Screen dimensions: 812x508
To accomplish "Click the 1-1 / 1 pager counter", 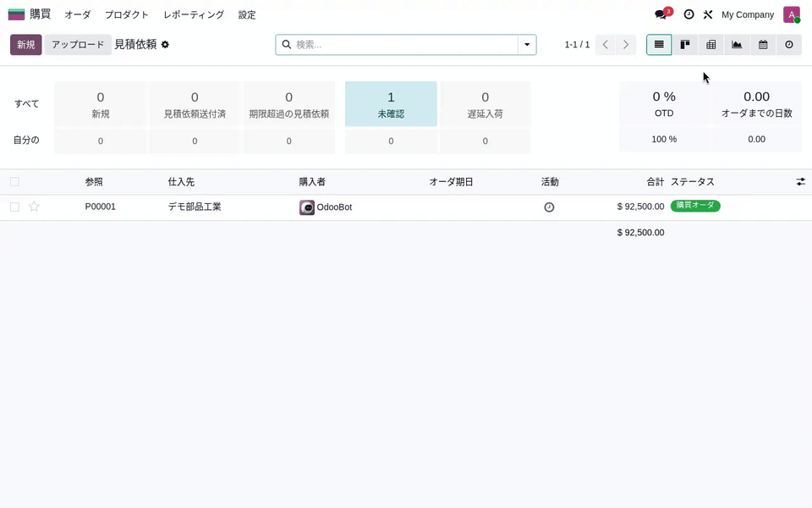I will tap(577, 45).
